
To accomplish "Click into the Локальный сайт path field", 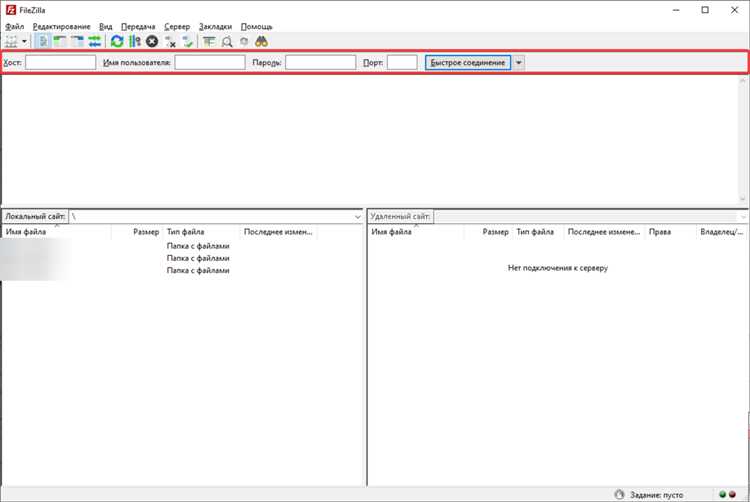I will pos(210,217).
